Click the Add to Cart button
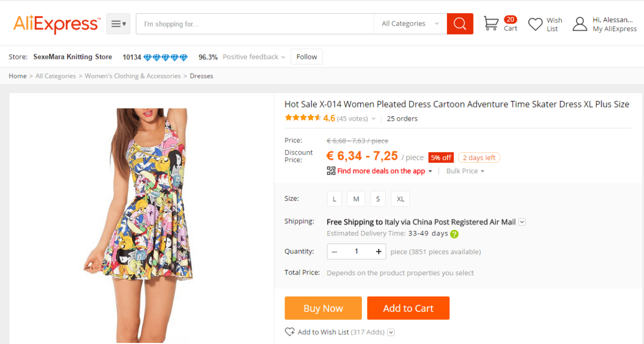Screen dimensions: 644x344 (408, 308)
